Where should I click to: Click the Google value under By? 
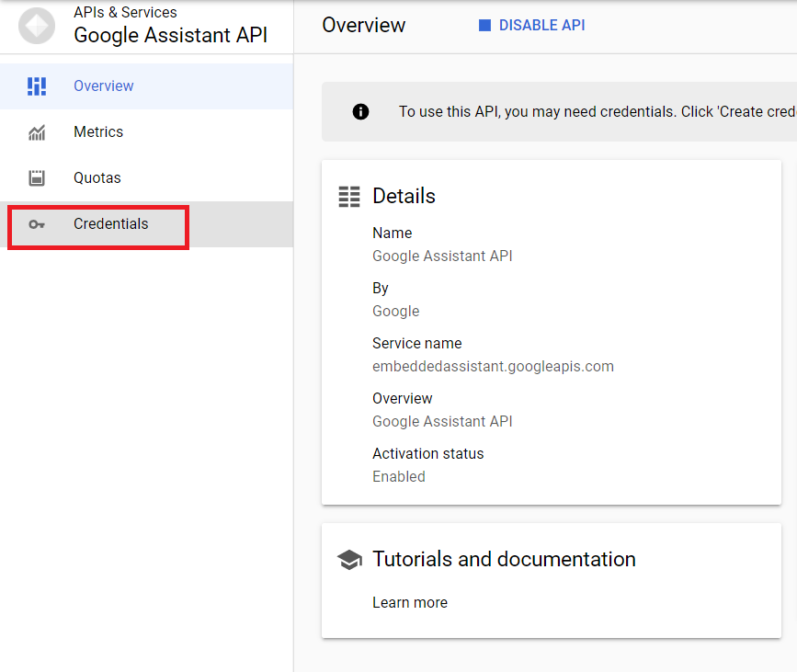(395, 311)
